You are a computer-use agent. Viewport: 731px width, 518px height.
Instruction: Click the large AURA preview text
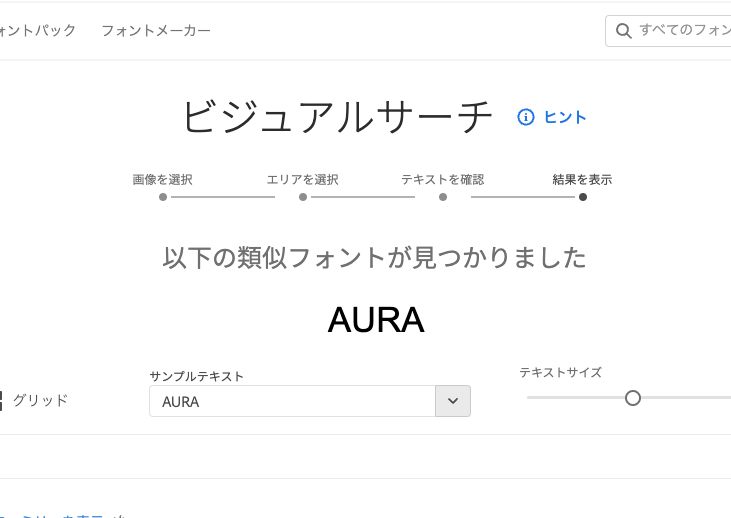tap(376, 320)
